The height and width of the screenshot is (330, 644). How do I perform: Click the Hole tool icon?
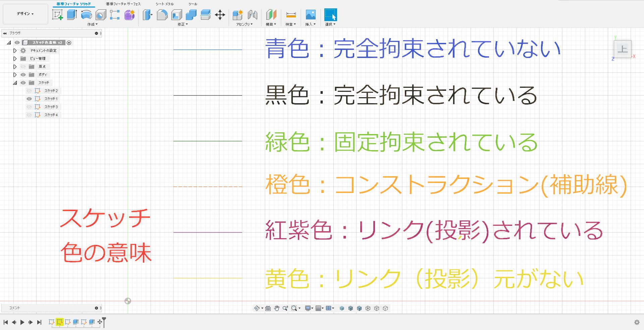(x=101, y=15)
